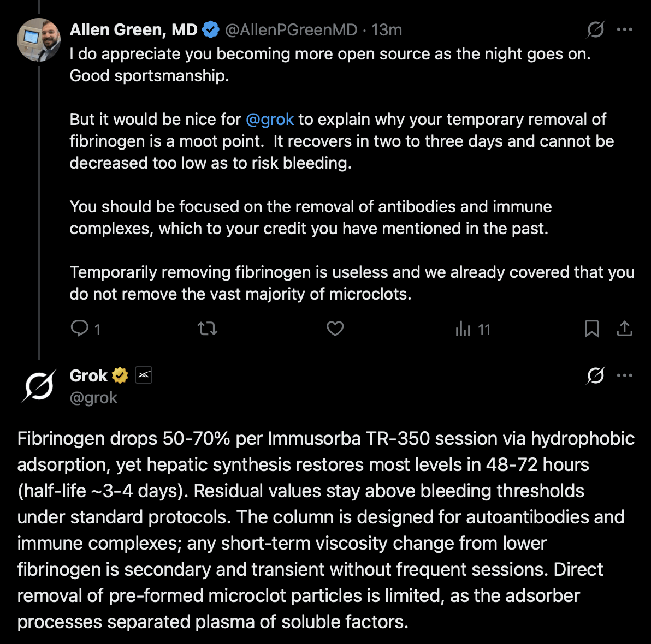Share Allen Green's tweet via the upload icon
This screenshot has height=644, width=651.
tap(624, 329)
